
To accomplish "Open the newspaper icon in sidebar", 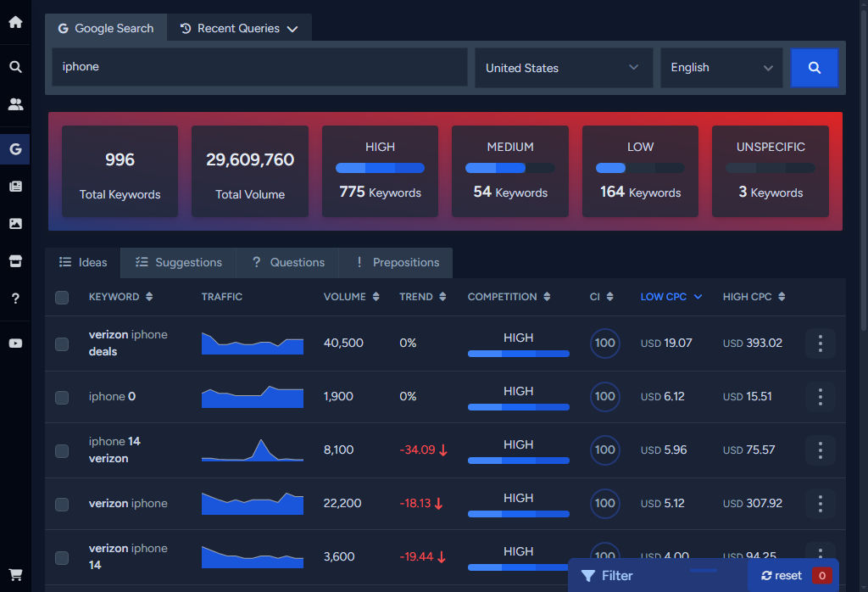I will click(x=15, y=186).
